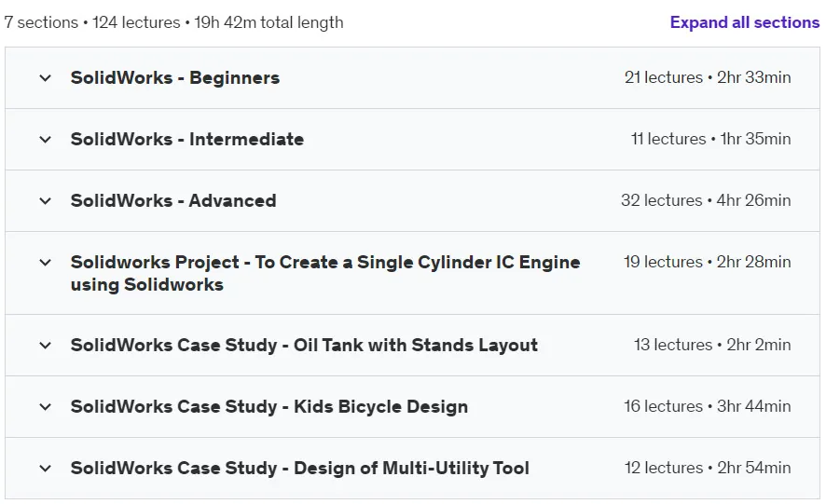Click Expand all sections link
This screenshot has width=826, height=504.
(744, 22)
